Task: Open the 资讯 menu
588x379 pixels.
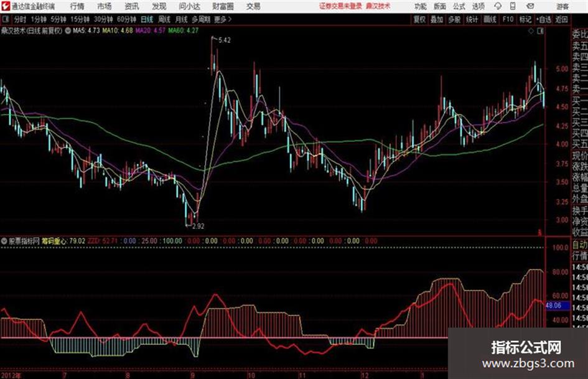Action: click(x=132, y=6)
